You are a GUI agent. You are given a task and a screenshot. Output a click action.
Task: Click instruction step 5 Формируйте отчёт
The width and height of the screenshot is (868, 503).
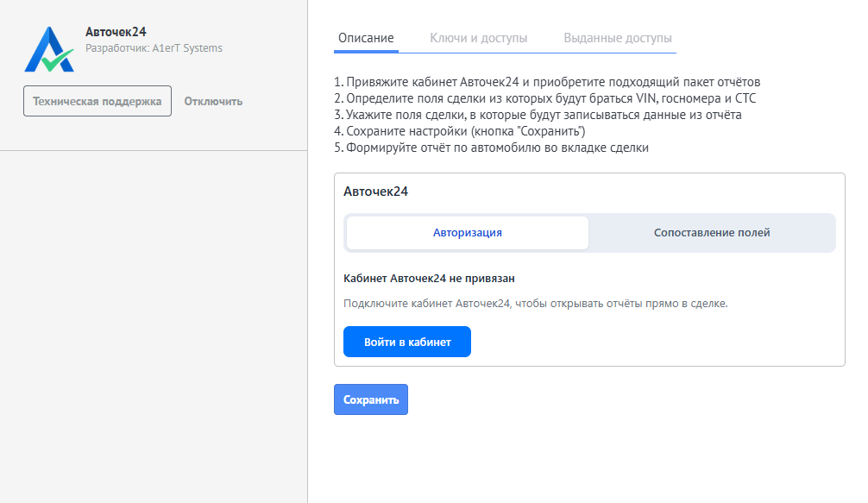[x=491, y=148]
